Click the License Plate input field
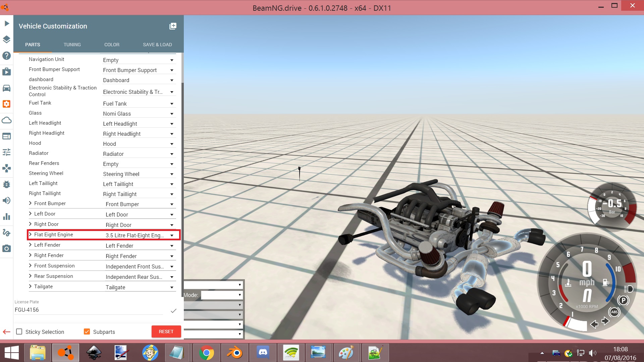Image resolution: width=644 pixels, height=362 pixels. tap(89, 310)
